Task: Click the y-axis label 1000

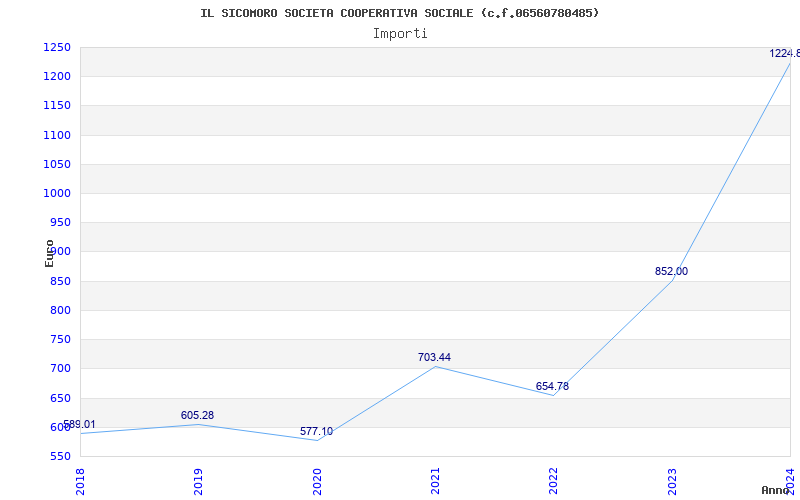Action: [57, 193]
